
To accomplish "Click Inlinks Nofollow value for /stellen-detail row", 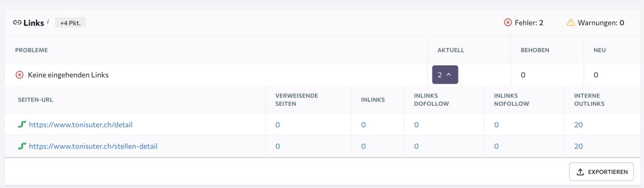I will coord(496,146).
